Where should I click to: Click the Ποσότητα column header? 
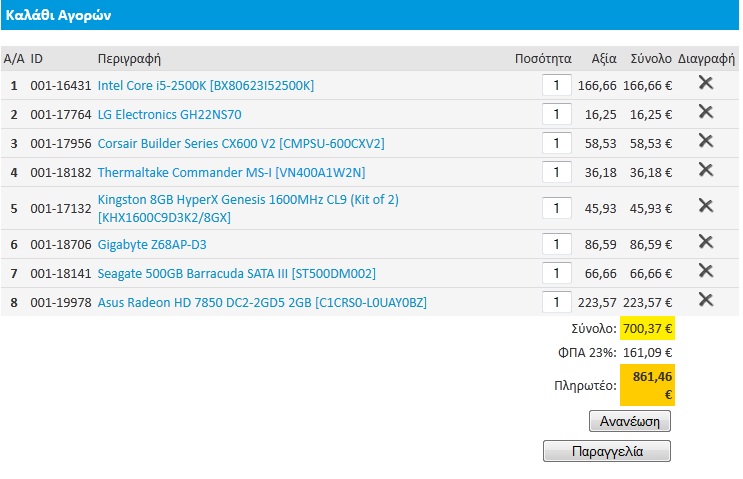[543, 59]
